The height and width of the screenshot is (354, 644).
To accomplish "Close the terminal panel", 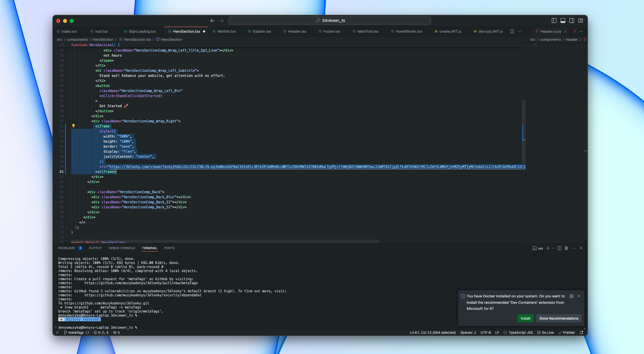I will click(581, 248).
